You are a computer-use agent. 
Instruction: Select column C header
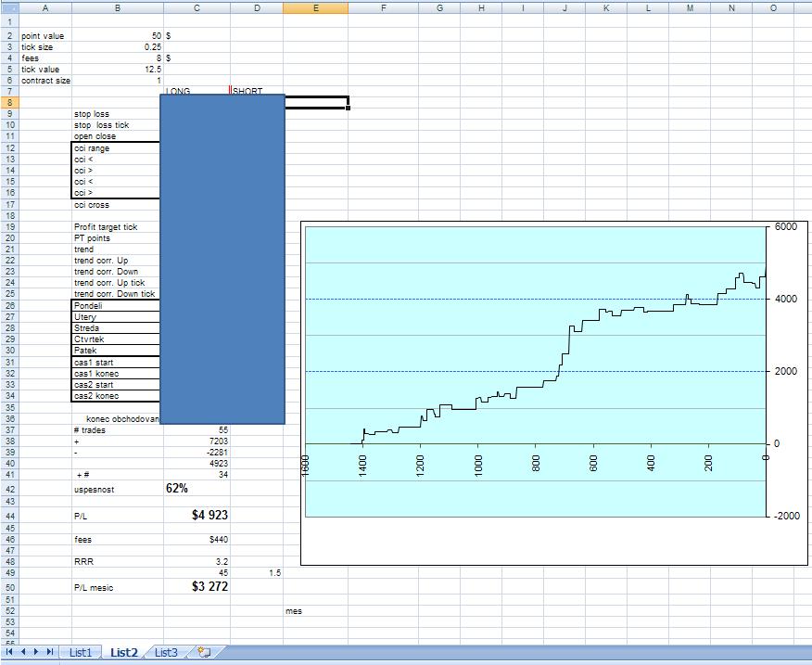click(x=197, y=7)
